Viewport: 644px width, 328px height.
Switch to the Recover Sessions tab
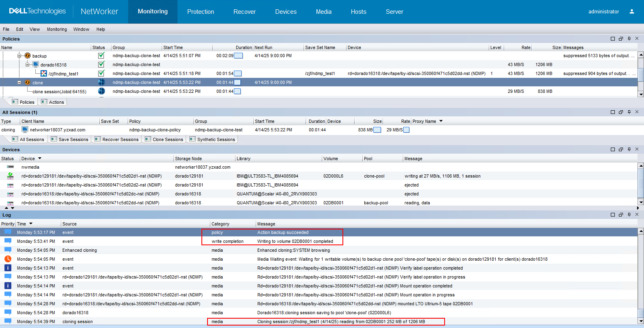click(116, 139)
